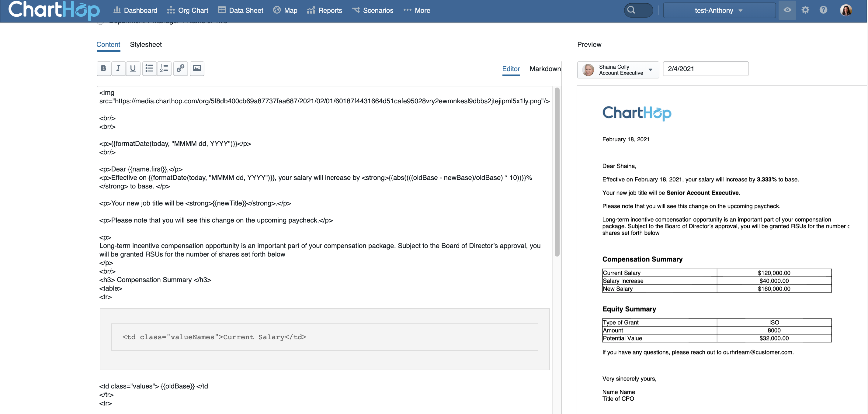Viewport: 868px width, 414px height.
Task: Click the 2/4/2021 date field
Action: 706,69
